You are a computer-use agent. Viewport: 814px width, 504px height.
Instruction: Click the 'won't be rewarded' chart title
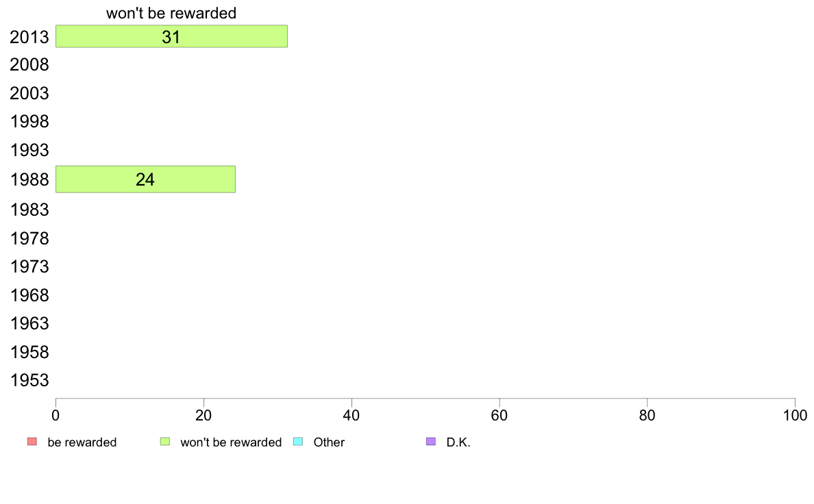click(x=171, y=13)
